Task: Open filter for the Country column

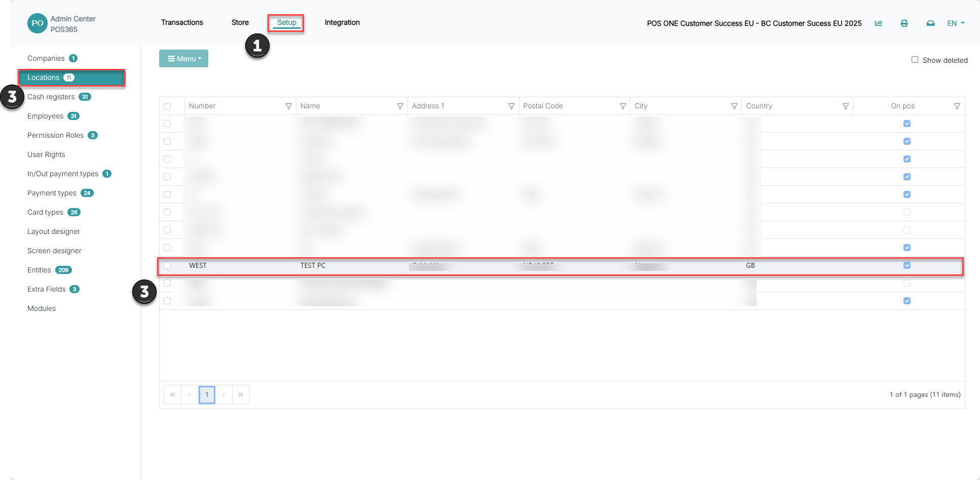Action: 846,106
